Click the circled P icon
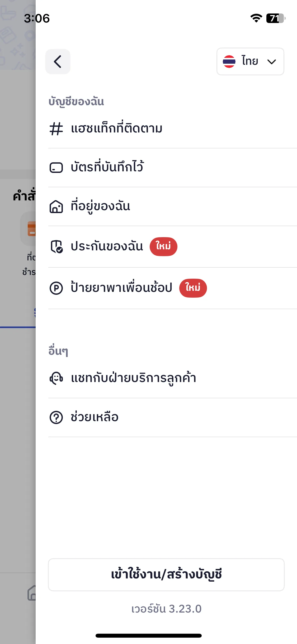Screen dimensions: 297x644 coord(56,288)
